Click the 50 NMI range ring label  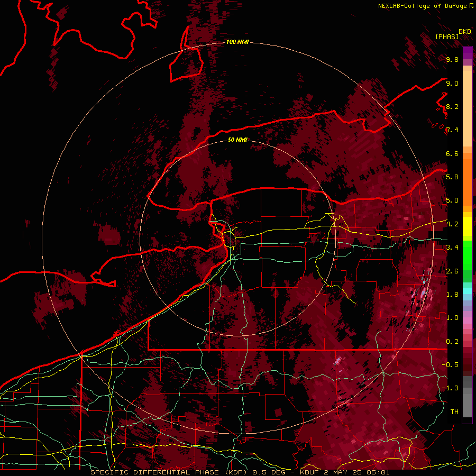coord(237,140)
